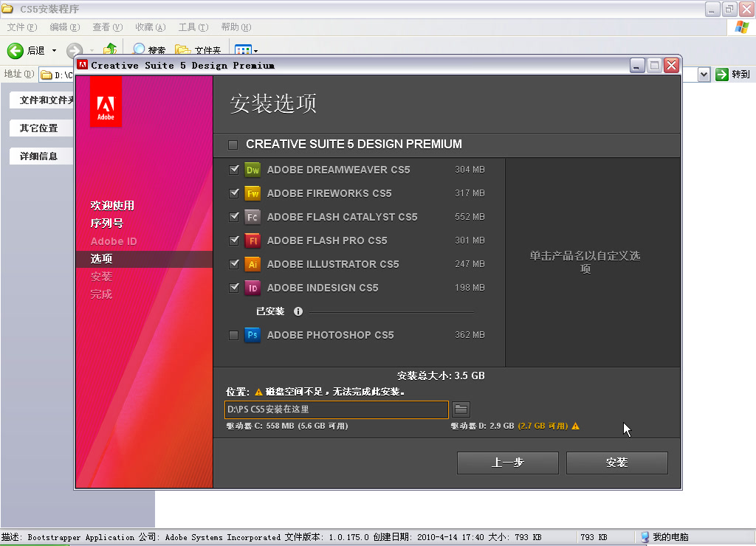The height and width of the screenshot is (546, 756).
Task: Enable the Adobe Photoshop CS5 checkbox
Action: click(x=232, y=334)
